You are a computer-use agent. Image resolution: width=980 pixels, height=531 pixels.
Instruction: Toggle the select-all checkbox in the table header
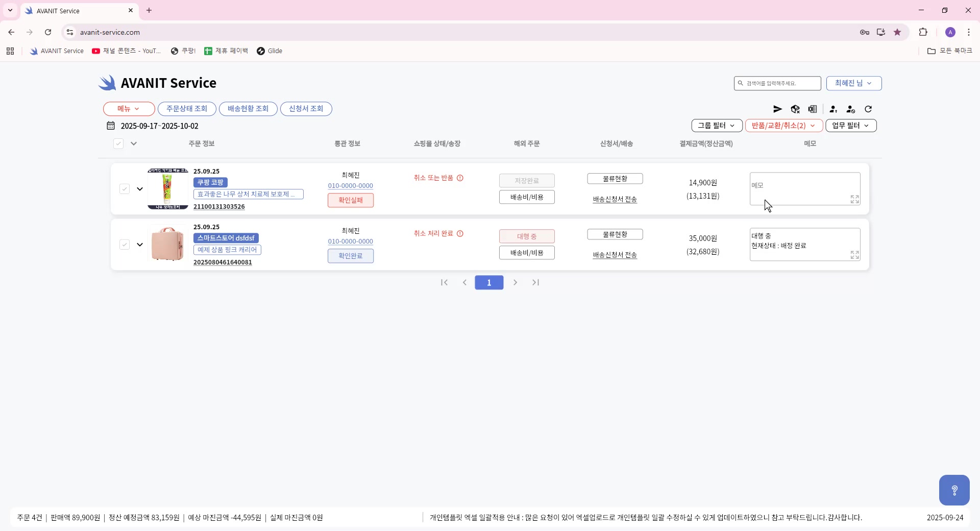pos(118,143)
